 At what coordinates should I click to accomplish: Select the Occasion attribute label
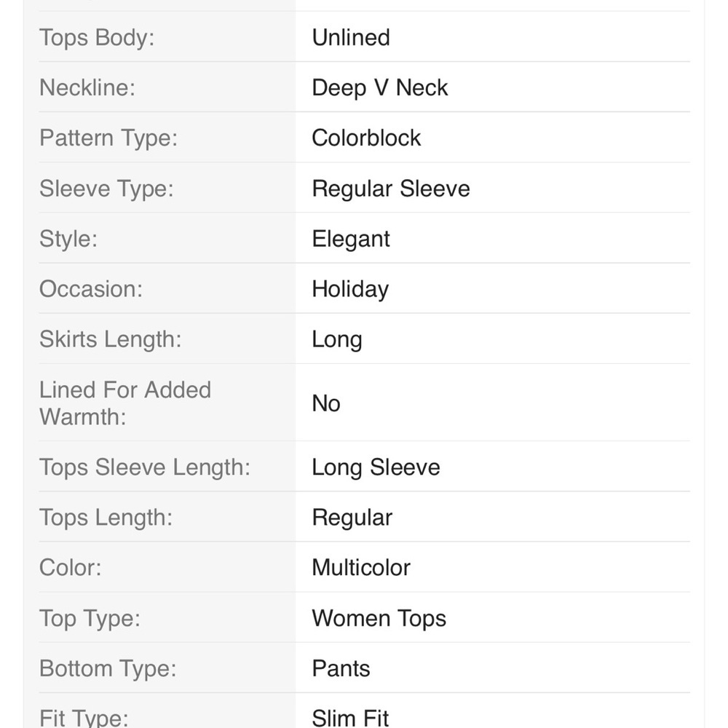(x=90, y=289)
